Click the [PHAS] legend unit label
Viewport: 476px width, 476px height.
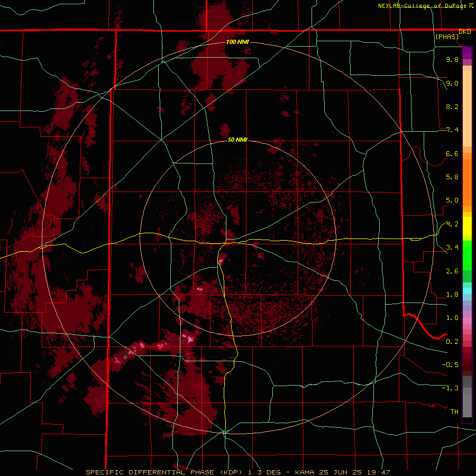point(447,37)
